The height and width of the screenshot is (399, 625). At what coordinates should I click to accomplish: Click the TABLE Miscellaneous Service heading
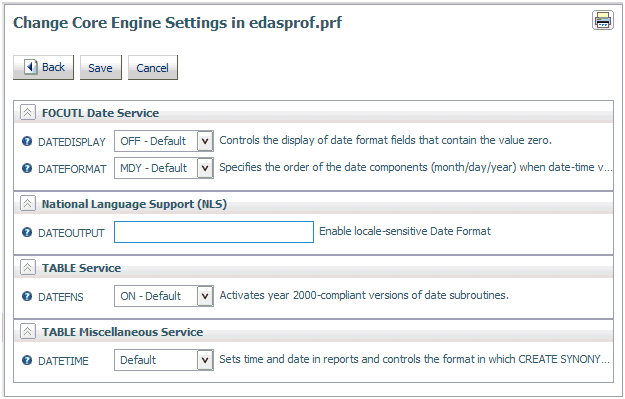click(x=123, y=332)
